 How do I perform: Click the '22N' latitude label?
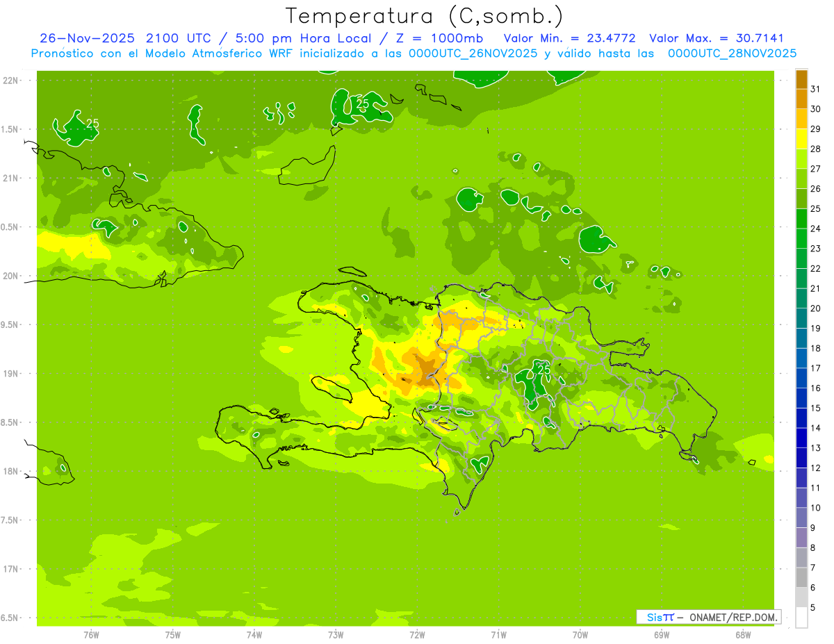(12, 81)
